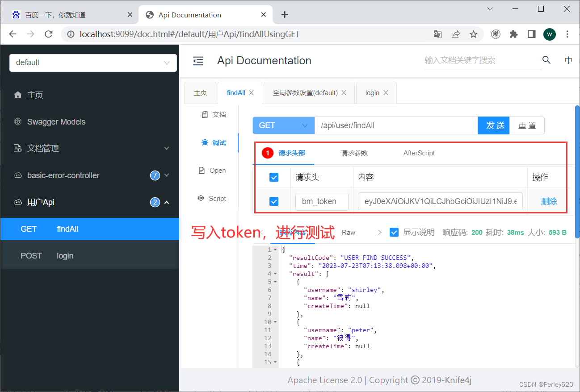Viewport: 580px width, 392px height.
Task: Expand the 文档管理 menu
Action: [x=89, y=148]
